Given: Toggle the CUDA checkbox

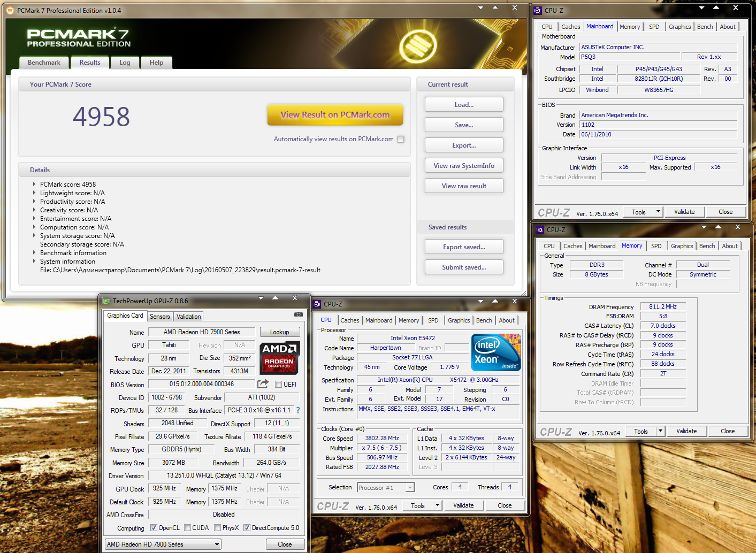Looking at the screenshot, I should click(x=187, y=528).
